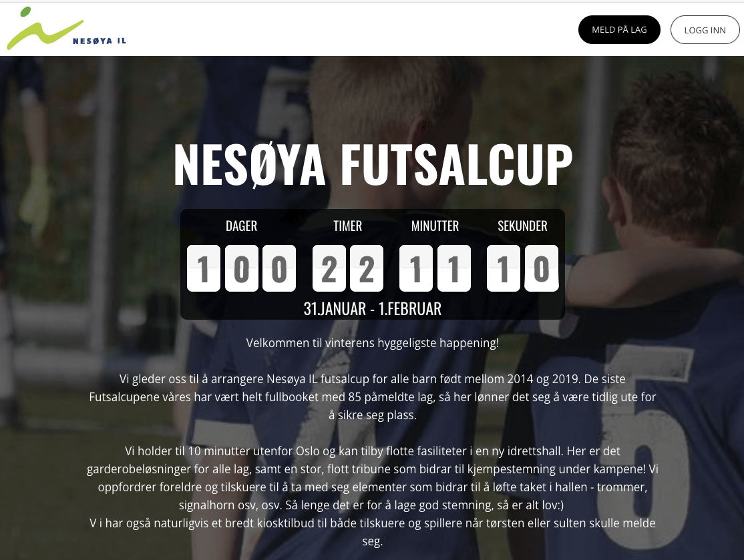Click the first minutes digit tile

click(416, 268)
